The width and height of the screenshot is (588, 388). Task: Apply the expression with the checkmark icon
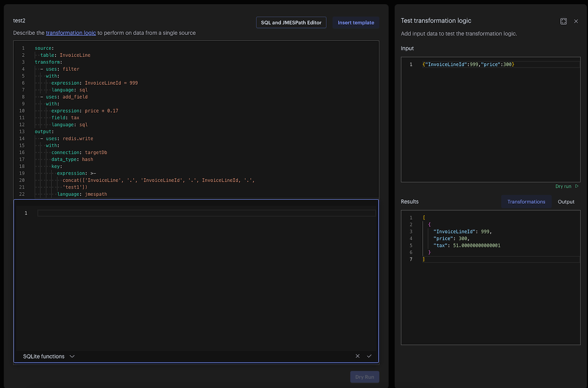coord(369,356)
